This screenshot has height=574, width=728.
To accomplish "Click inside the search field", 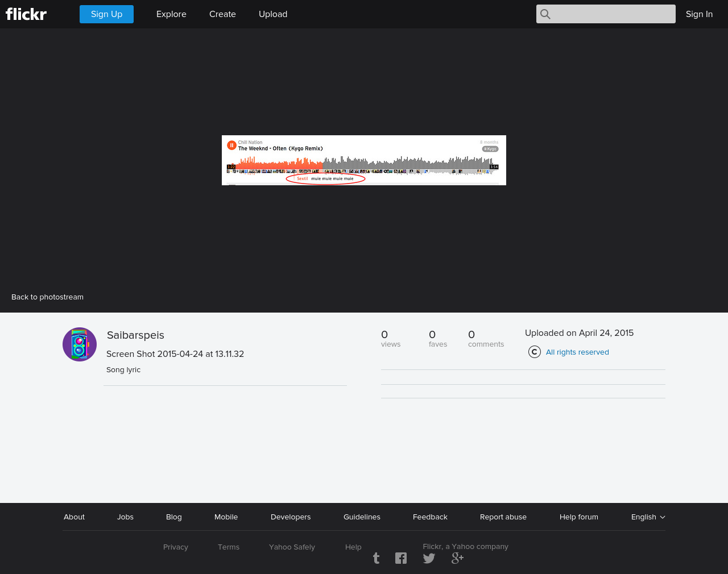I will pos(606,14).
